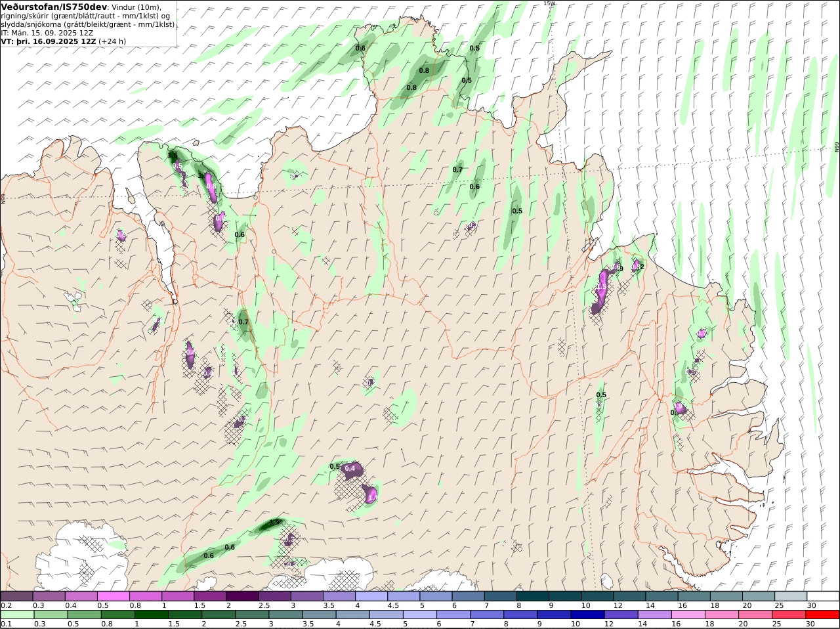Screen dimensions: 840x629
Task: Pick the dark purple top-row swatch above label 2
Action: [x=242, y=596]
